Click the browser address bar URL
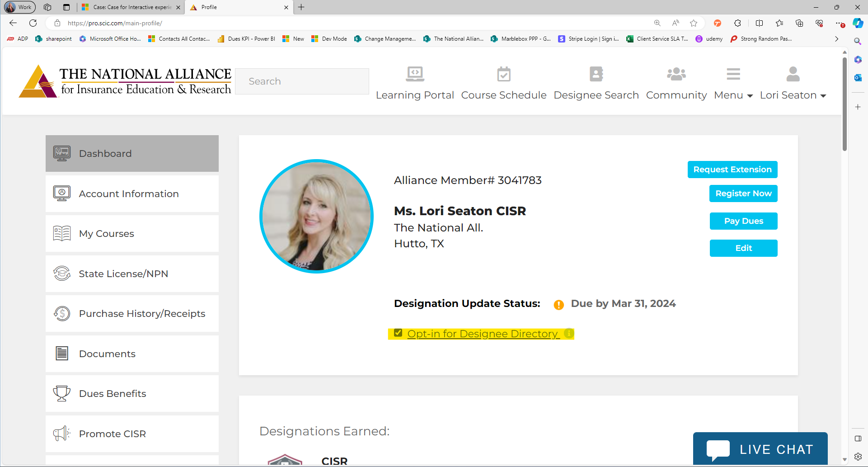This screenshot has width=868, height=467. pyautogui.click(x=115, y=23)
